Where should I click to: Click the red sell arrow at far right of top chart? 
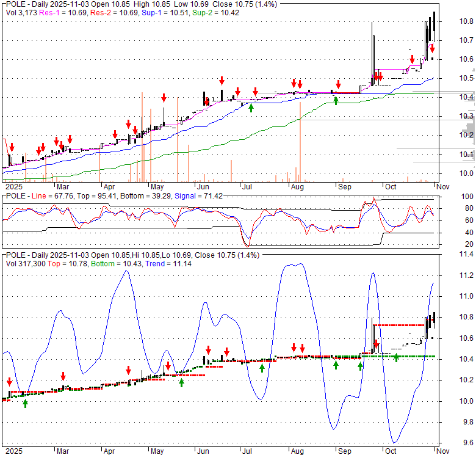click(x=431, y=48)
